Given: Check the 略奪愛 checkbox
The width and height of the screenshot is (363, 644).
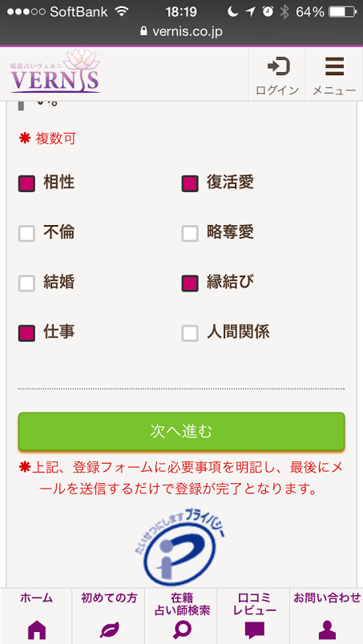Looking at the screenshot, I should click(190, 234).
